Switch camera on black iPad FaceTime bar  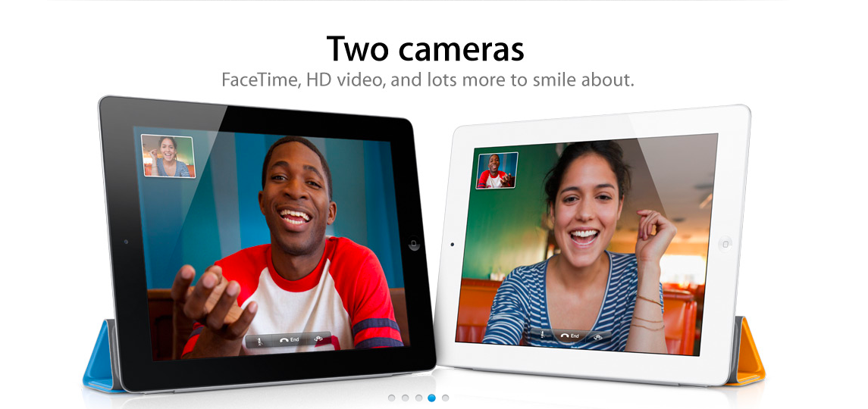[318, 339]
